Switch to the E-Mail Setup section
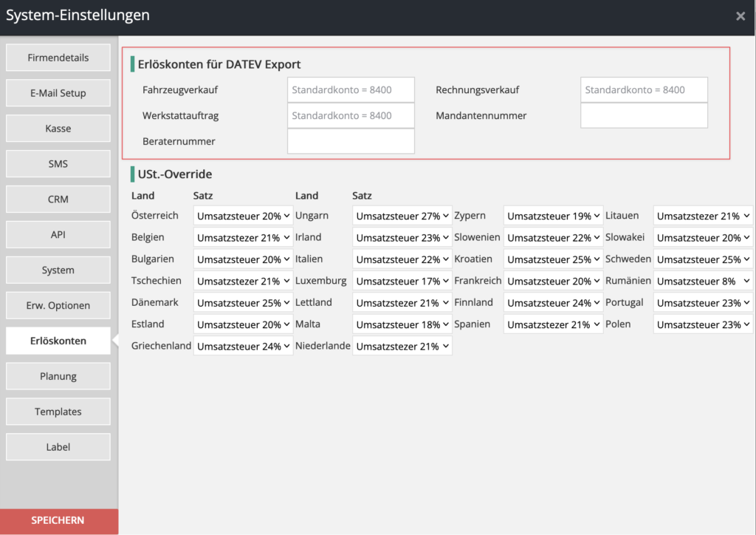 pos(58,92)
